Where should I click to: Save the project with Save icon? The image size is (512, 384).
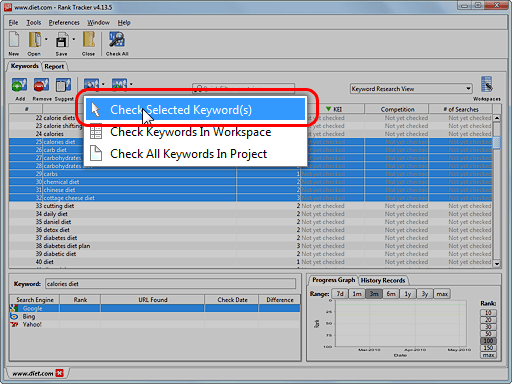pyautogui.click(x=62, y=40)
